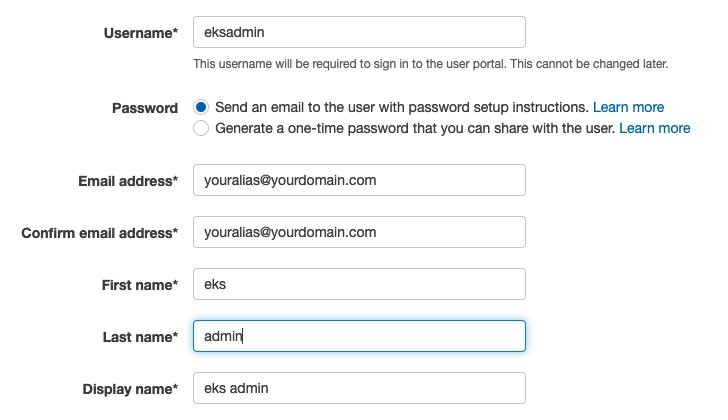
Task: Click the Password section label
Action: tap(145, 108)
